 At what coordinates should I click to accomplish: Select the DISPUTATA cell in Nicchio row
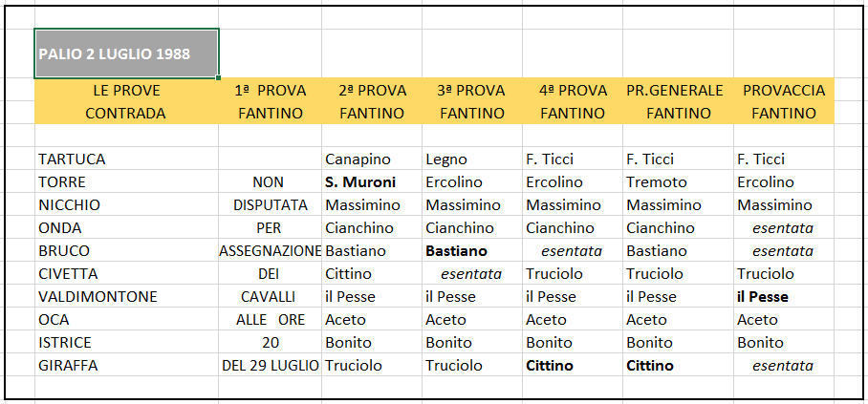coord(271,205)
